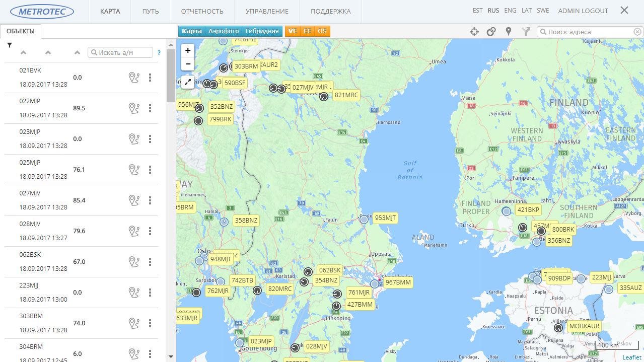This screenshot has width=644, height=362.
Task: Click the linked circles geozone icon
Action: (x=491, y=32)
